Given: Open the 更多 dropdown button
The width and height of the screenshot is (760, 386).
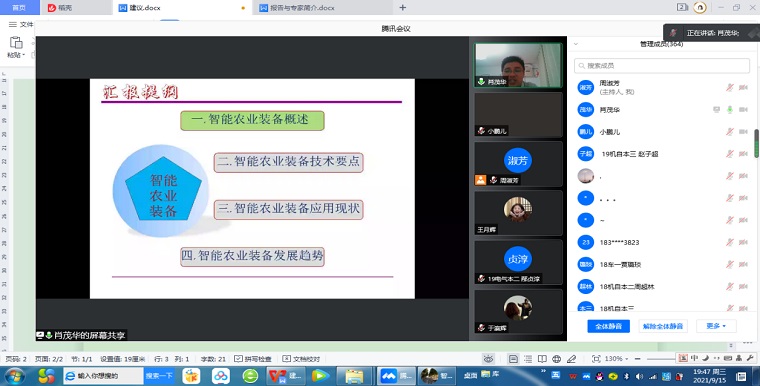Looking at the screenshot, I should pos(716,326).
